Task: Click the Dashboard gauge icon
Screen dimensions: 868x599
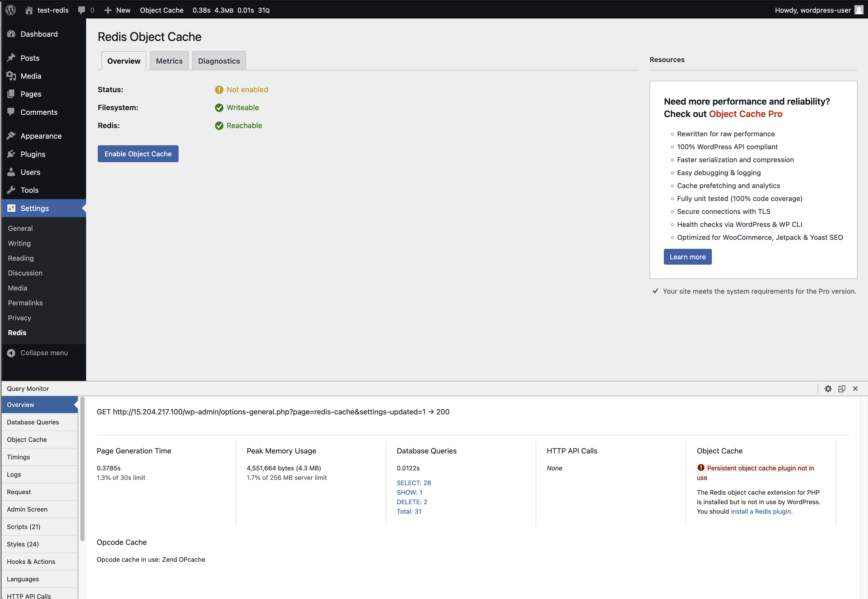Action: coord(11,34)
